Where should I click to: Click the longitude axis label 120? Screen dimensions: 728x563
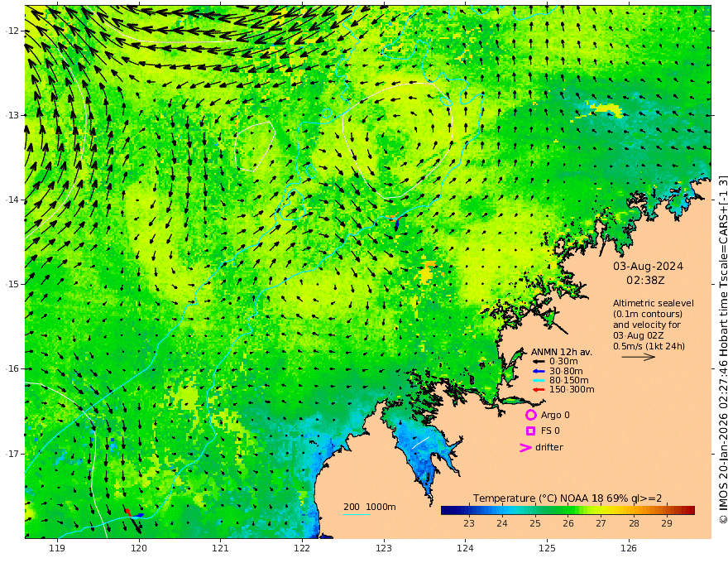click(139, 548)
